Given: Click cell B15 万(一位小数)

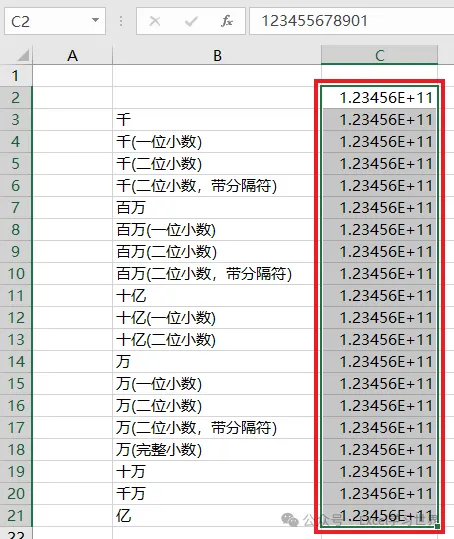Looking at the screenshot, I should [x=217, y=384].
